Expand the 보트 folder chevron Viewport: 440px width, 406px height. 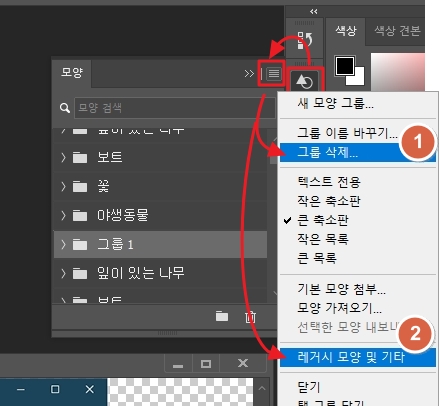[x=63, y=157]
